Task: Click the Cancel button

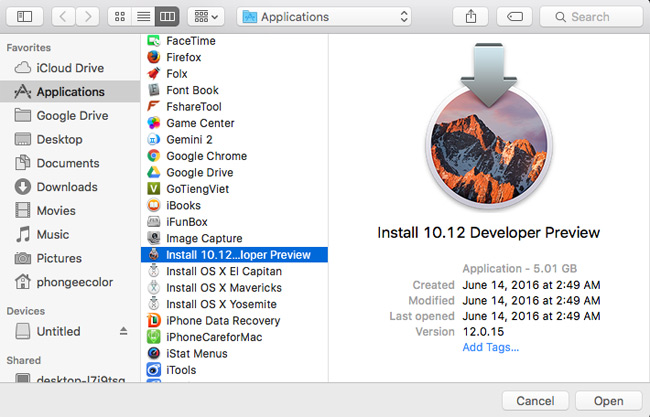Action: tap(535, 401)
